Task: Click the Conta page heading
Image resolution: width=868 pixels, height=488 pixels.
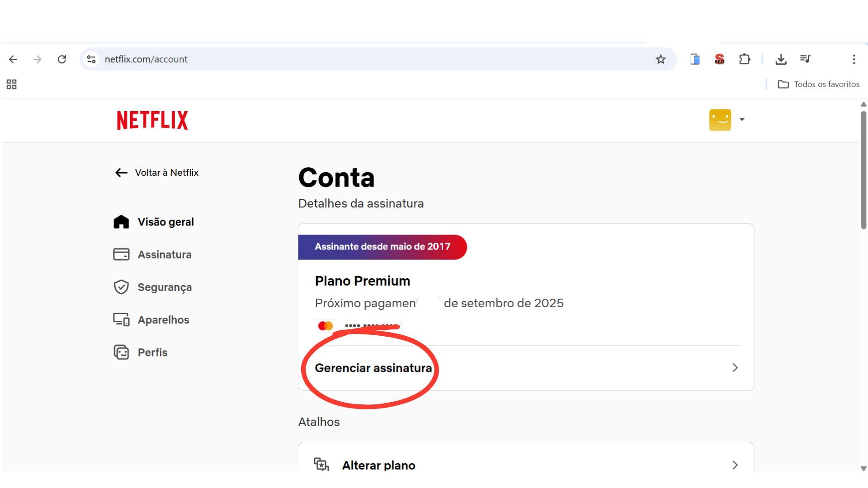Action: point(336,177)
